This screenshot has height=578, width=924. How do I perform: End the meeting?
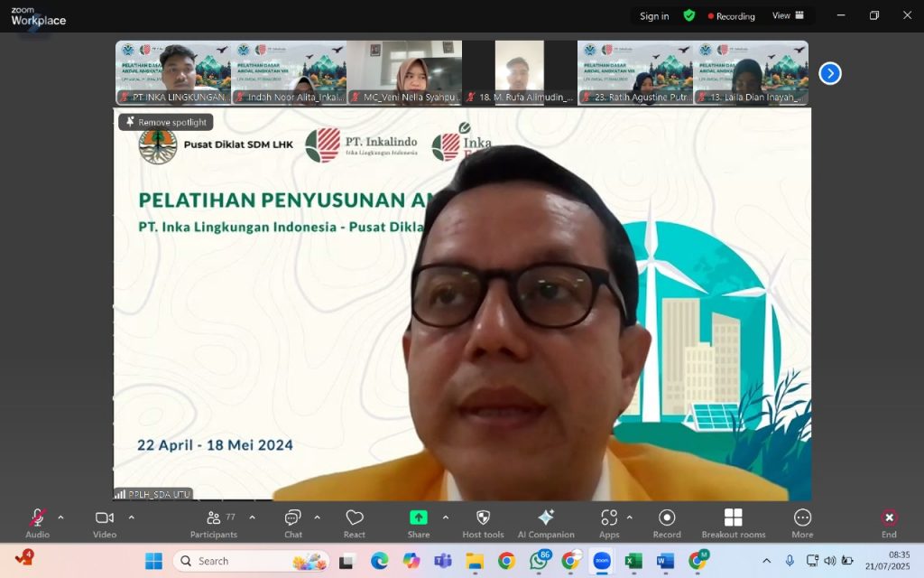(x=889, y=523)
